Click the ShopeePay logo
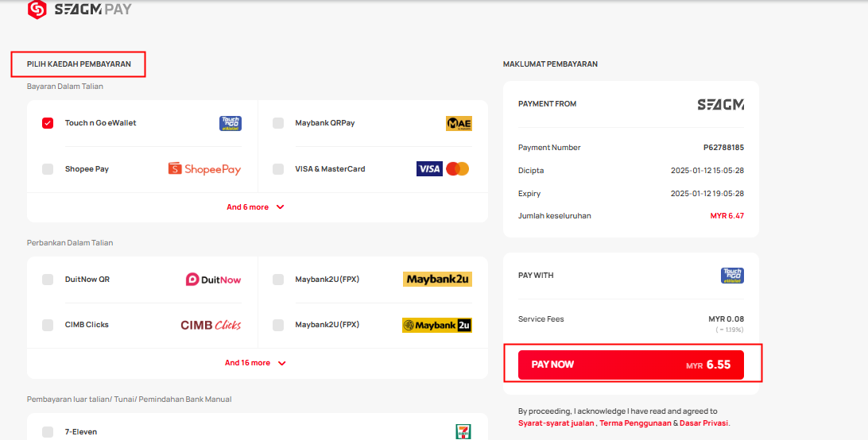This screenshot has height=440, width=868. (x=205, y=169)
